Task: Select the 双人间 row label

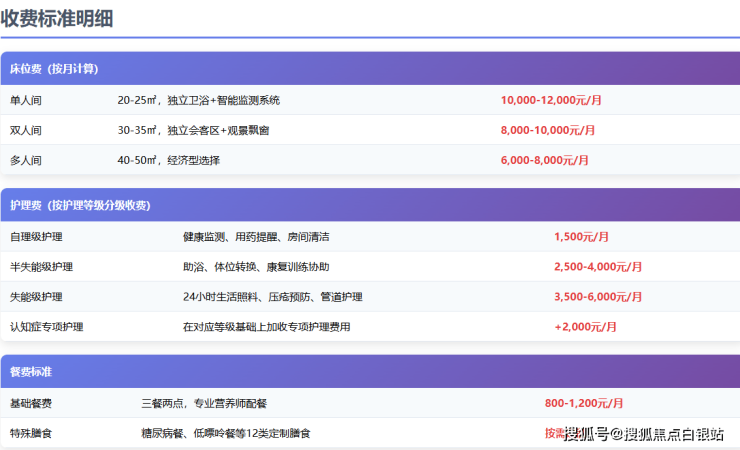Action: 26,130
